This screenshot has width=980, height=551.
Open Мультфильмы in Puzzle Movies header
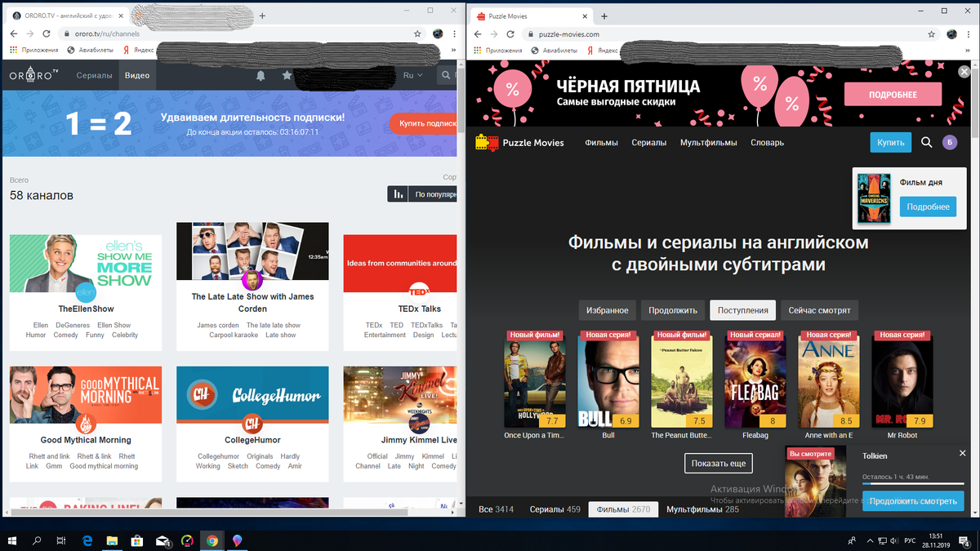pyautogui.click(x=709, y=142)
